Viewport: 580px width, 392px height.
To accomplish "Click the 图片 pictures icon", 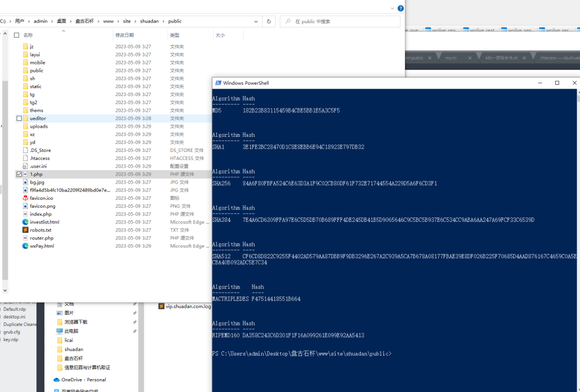I will [60, 313].
